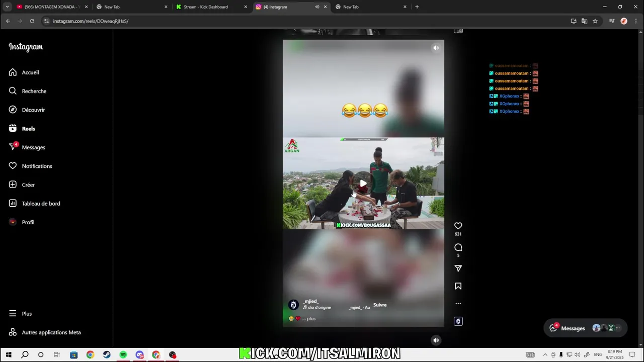The image size is (644, 362).
Task: Open Découvrir in the sidebar
Action: [33, 110]
